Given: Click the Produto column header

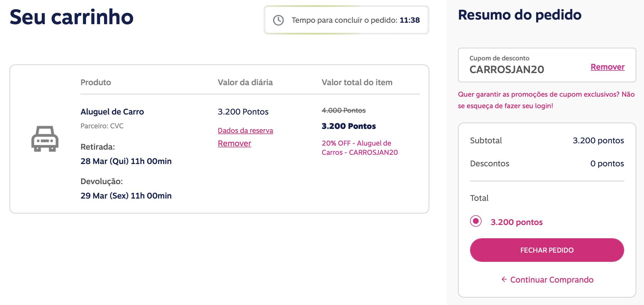Looking at the screenshot, I should tap(96, 82).
